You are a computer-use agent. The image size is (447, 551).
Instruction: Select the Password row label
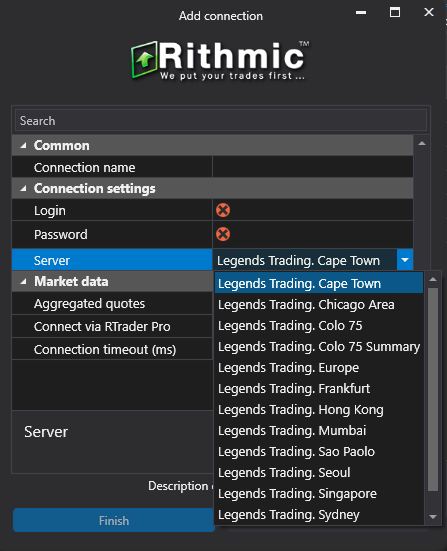click(61, 234)
